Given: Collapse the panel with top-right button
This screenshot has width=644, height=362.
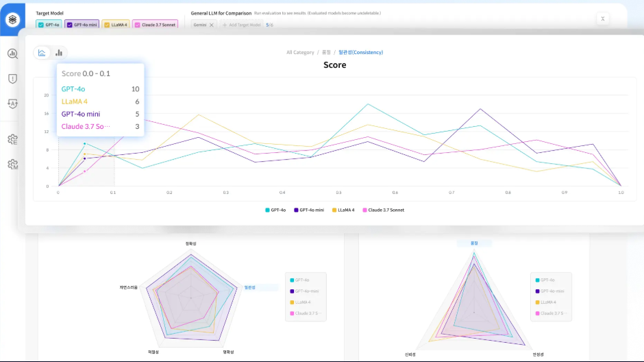Looking at the screenshot, I should 602,19.
